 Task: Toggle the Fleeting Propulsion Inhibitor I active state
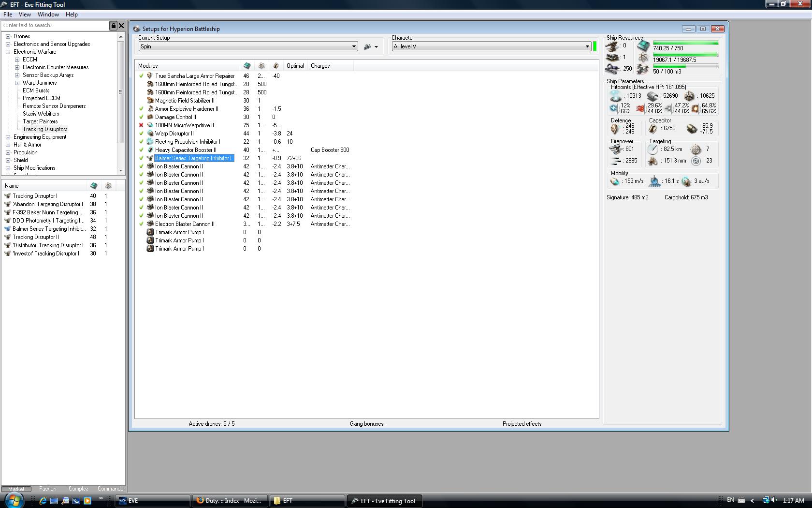click(x=141, y=142)
